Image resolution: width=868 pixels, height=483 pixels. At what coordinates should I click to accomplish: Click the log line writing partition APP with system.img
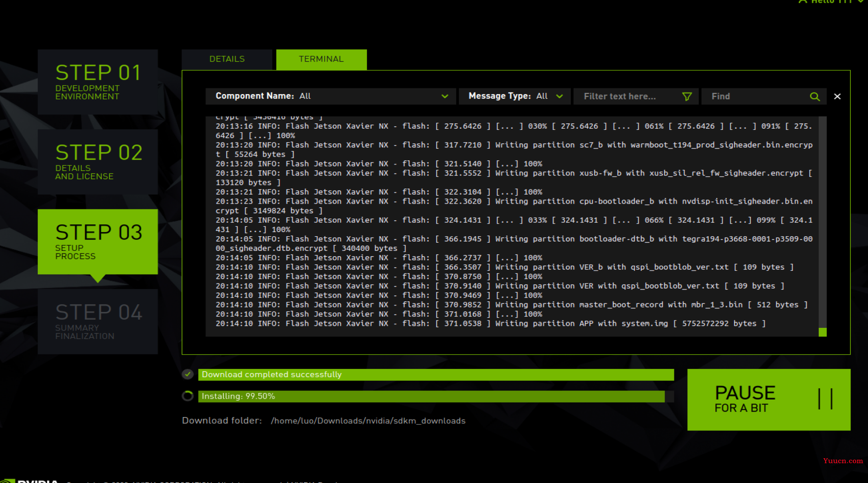point(490,324)
